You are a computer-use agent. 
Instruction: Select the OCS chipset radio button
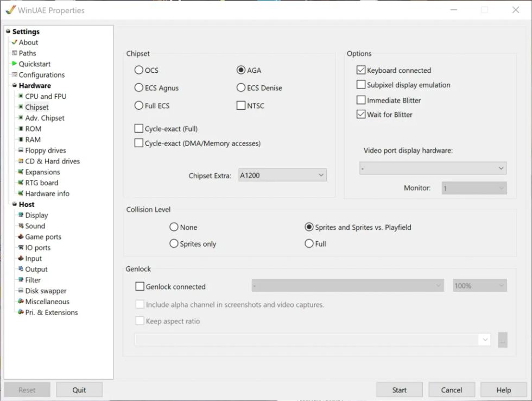[x=139, y=70]
